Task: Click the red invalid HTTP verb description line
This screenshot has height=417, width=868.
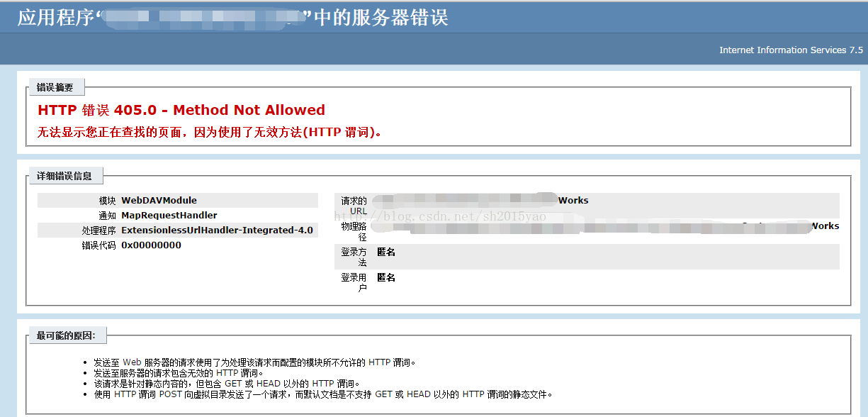Action: [210, 133]
